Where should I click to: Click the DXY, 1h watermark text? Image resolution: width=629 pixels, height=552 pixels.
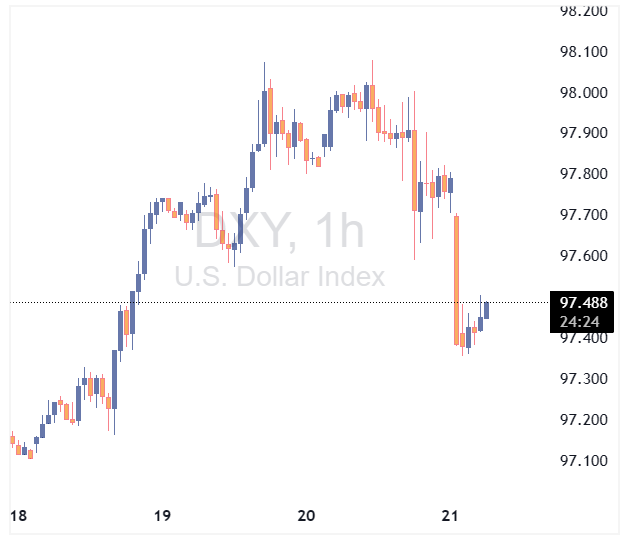[279, 232]
